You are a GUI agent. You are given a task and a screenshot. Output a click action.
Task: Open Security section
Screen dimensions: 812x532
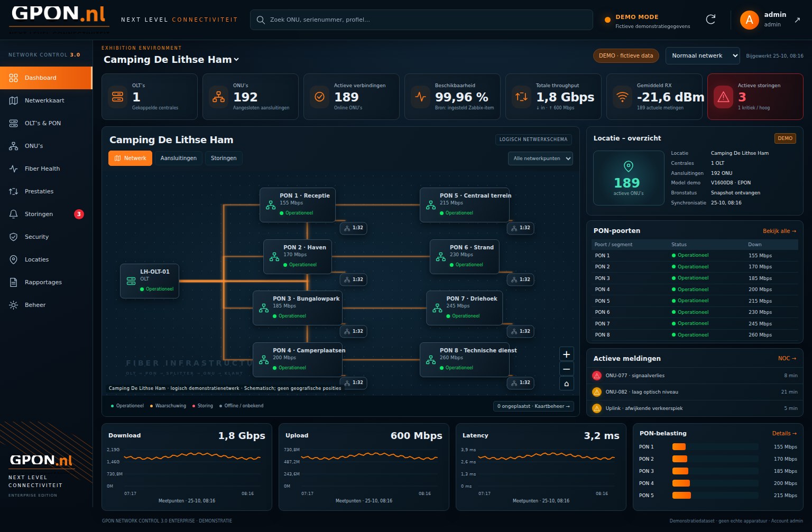coord(46,237)
